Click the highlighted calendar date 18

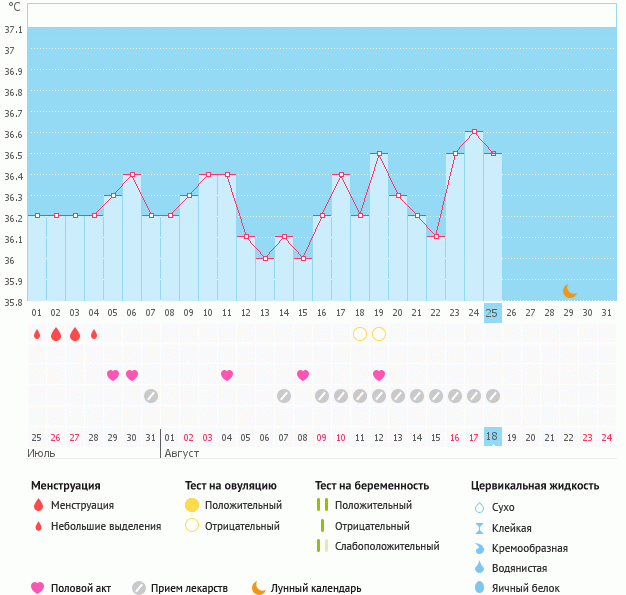coord(492,437)
